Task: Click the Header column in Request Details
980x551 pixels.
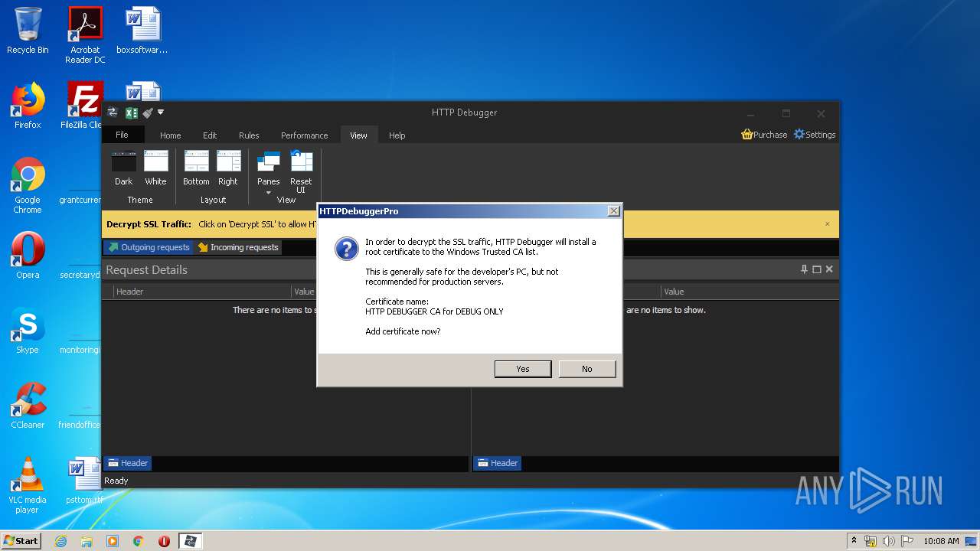Action: coord(203,292)
